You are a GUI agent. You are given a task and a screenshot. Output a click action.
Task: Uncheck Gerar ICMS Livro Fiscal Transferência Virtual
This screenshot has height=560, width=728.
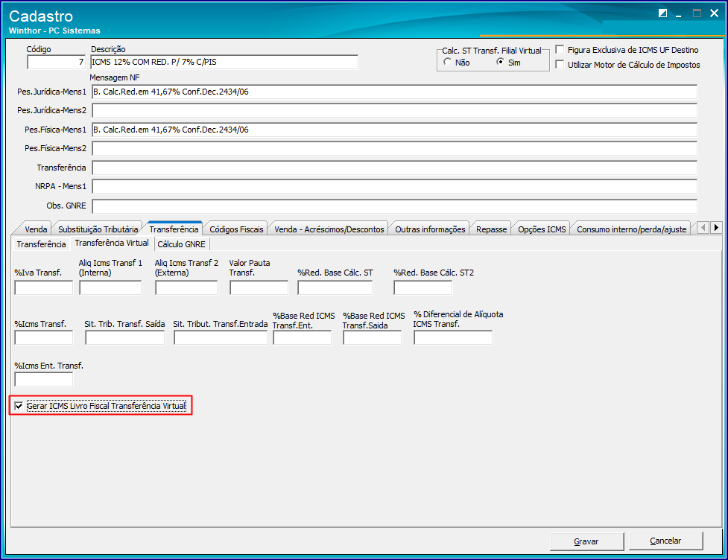(19, 406)
